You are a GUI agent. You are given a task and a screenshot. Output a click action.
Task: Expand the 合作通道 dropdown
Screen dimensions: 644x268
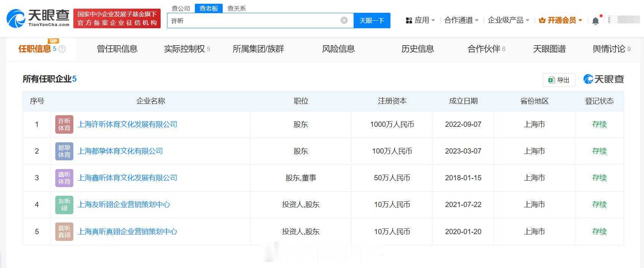click(462, 20)
